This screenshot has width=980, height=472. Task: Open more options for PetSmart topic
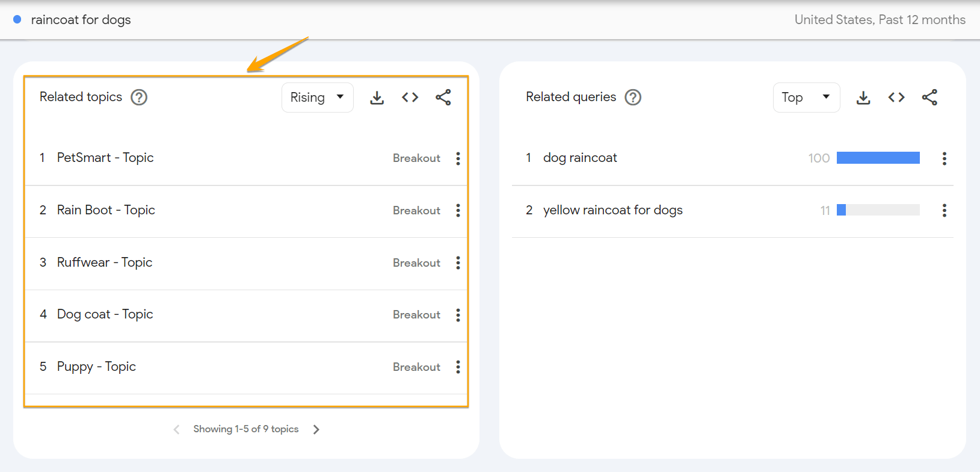458,158
